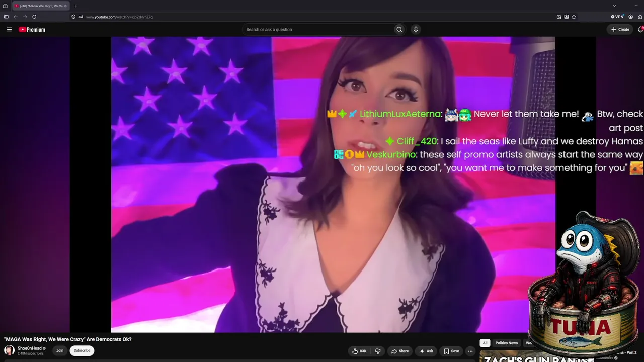Go to YouTube Premium home logo
Viewport: 644px width, 362px height.
(x=32, y=30)
